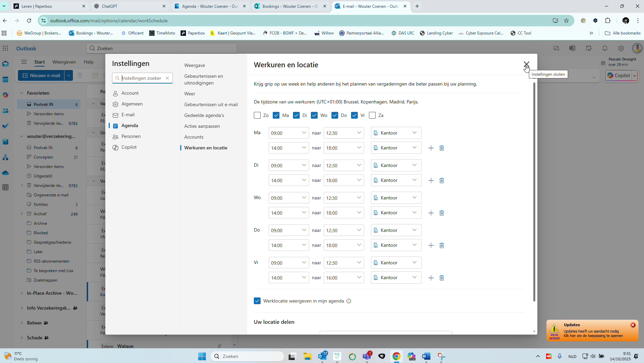Open To Do via the checkmark icon
Viewport: 644px width, 363px height.
click(x=5, y=126)
